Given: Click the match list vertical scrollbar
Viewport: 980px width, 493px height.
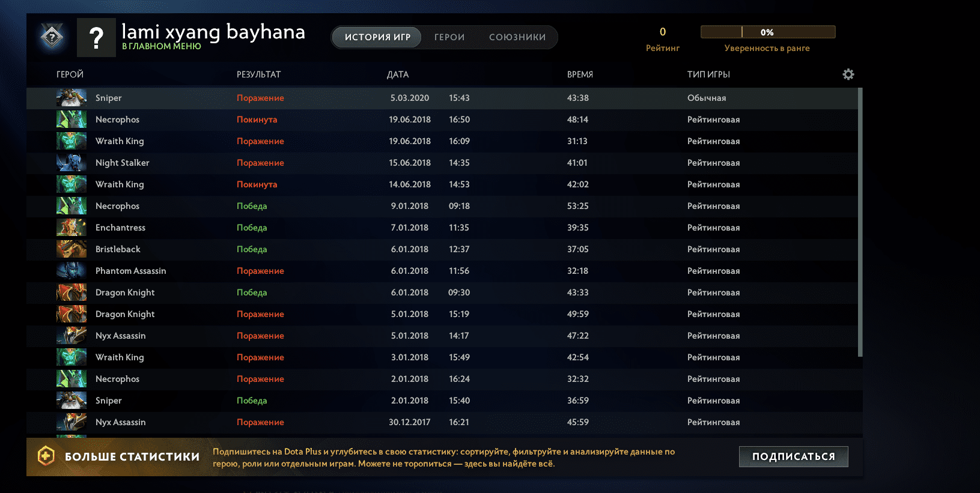Looking at the screenshot, I should 860,222.
